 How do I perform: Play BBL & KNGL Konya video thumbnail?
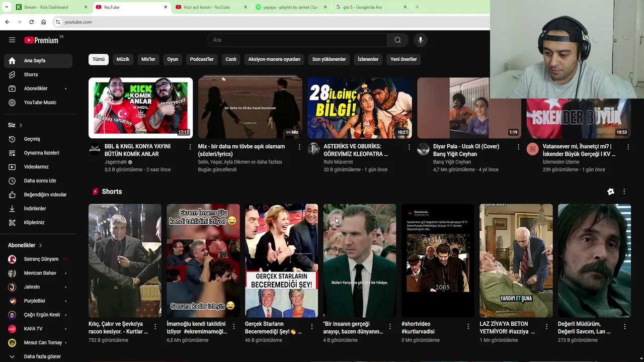point(140,108)
